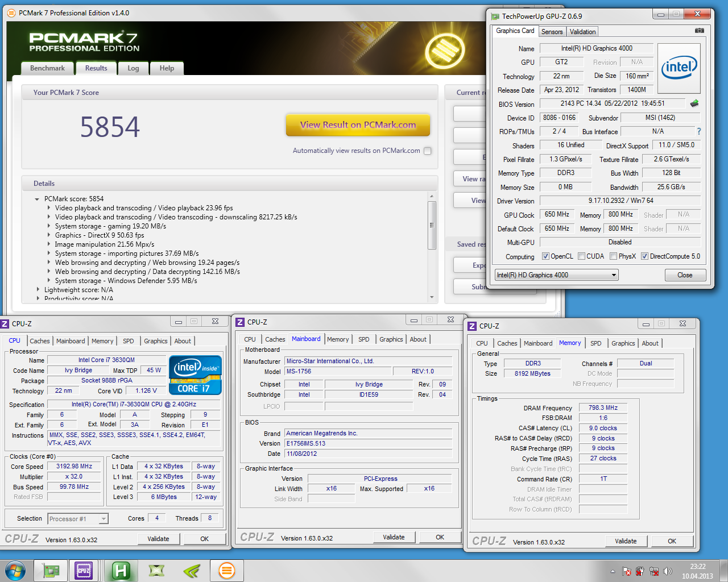
Task: Show hidden system tray icons
Action: [613, 571]
